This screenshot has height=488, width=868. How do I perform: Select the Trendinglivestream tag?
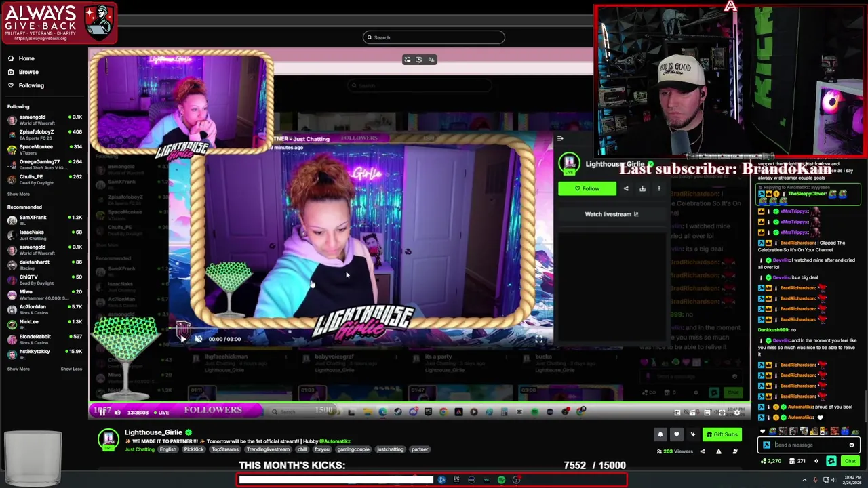[x=268, y=449]
